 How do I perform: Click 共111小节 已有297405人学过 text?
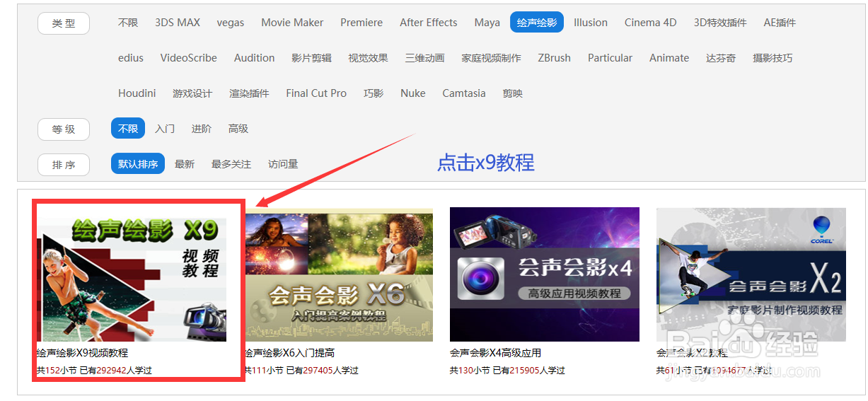(301, 370)
